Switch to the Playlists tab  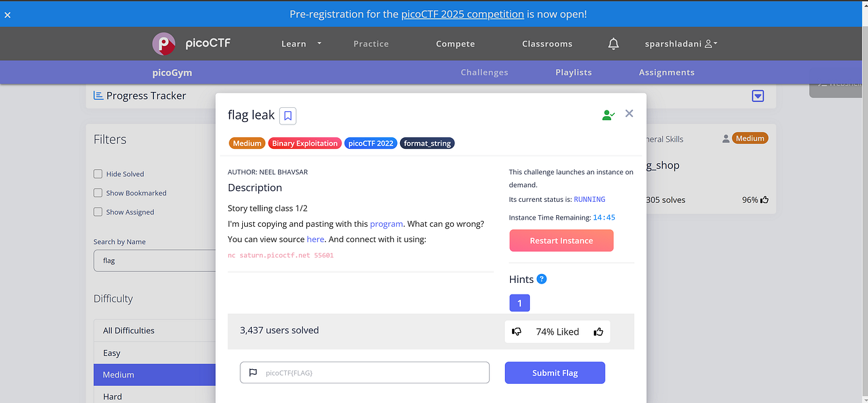[573, 72]
